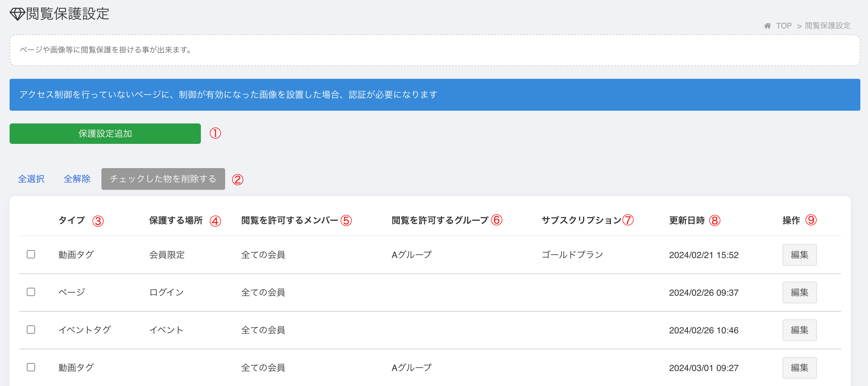The height and width of the screenshot is (386, 868).
Task: Click the diamond icon beside 閲覧保護設定 title
Action: [x=17, y=14]
